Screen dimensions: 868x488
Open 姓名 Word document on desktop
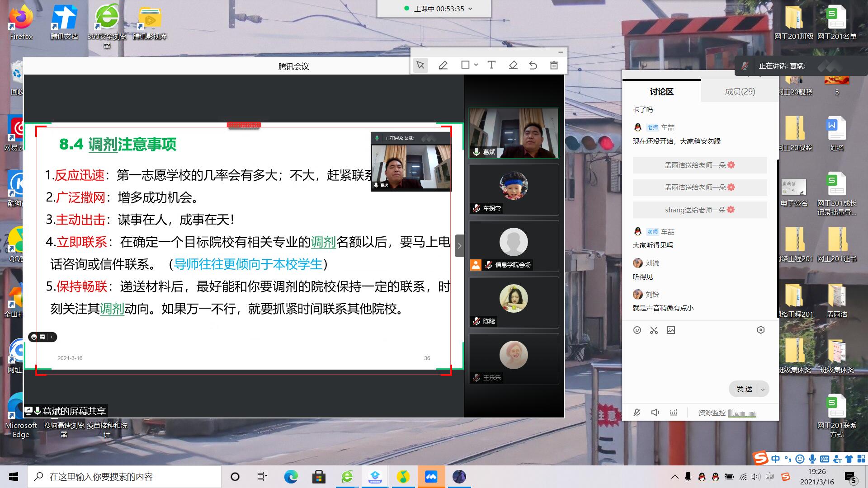tap(837, 134)
